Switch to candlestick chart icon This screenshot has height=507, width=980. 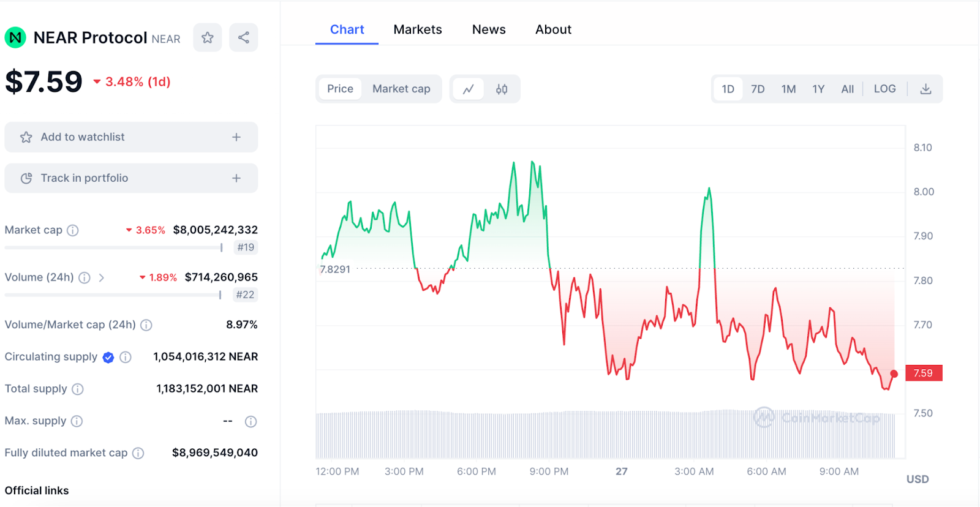[x=502, y=89]
